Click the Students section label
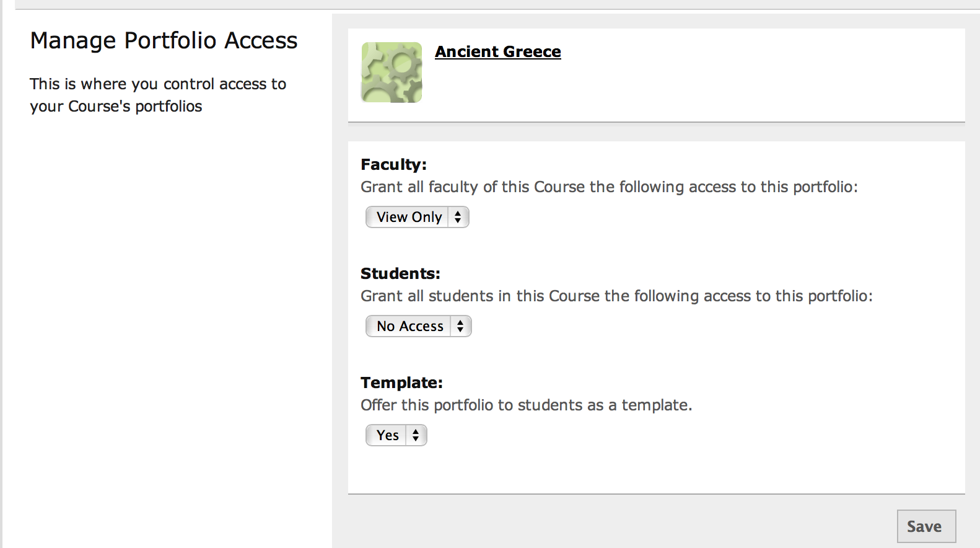980x548 pixels. tap(400, 273)
